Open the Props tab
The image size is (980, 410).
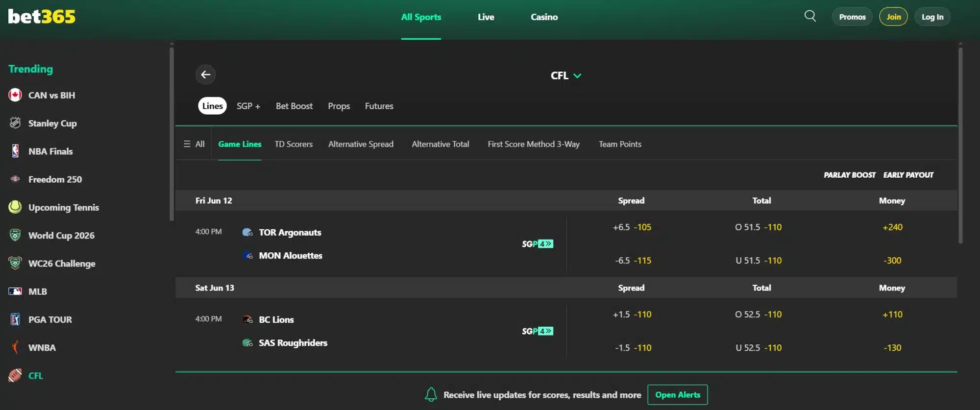tap(339, 106)
